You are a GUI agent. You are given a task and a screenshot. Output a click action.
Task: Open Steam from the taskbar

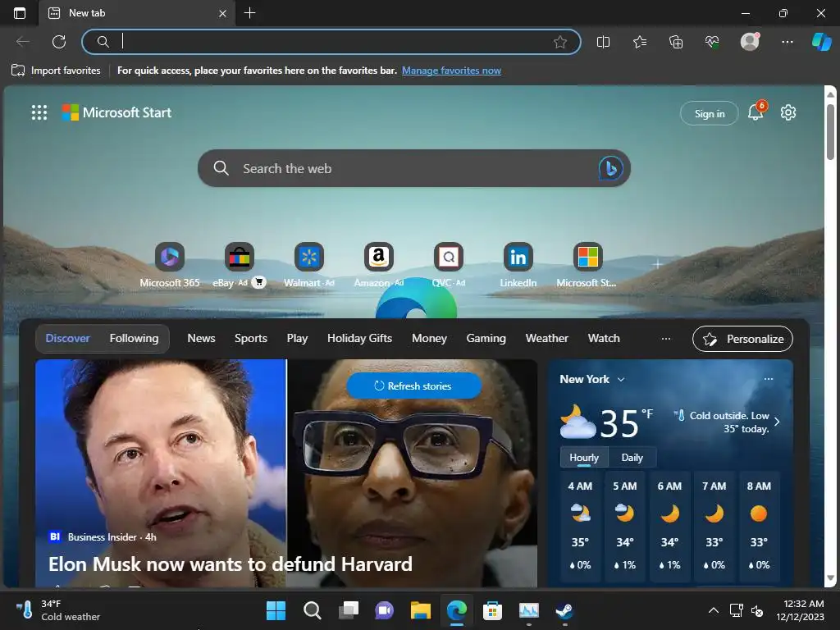(x=564, y=610)
